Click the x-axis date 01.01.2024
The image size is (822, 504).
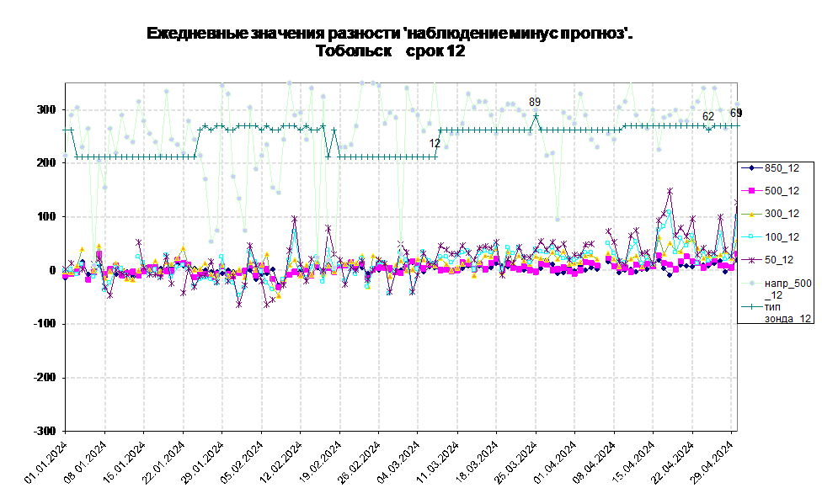(46, 463)
